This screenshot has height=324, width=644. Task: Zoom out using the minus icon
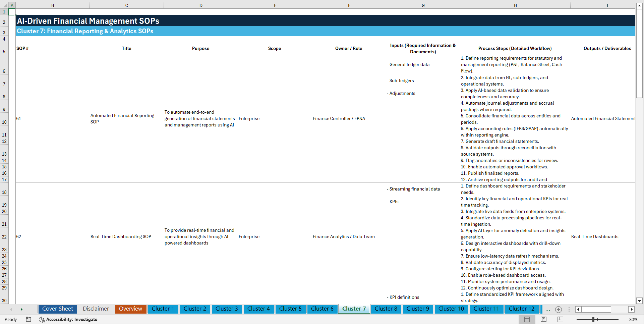click(x=573, y=319)
